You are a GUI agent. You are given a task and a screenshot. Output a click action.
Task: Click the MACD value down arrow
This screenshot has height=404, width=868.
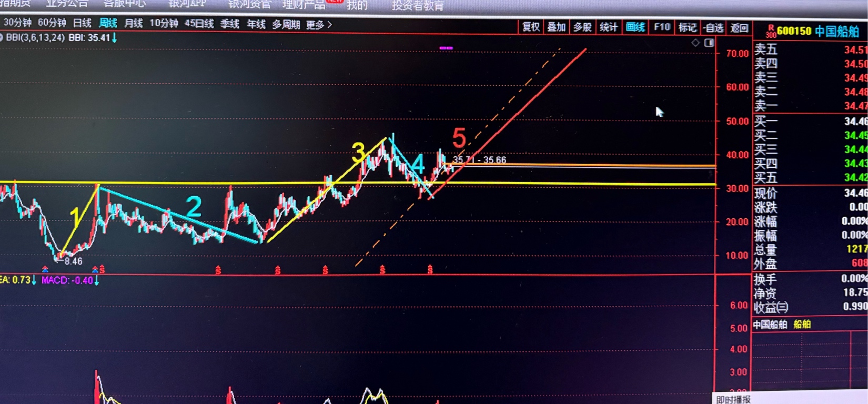tap(97, 280)
